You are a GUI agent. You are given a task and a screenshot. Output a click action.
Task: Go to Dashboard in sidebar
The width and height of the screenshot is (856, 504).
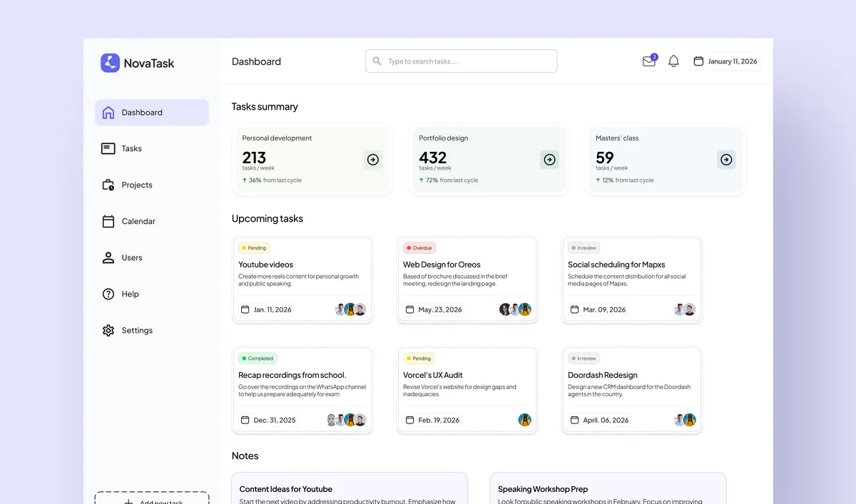coord(152,113)
